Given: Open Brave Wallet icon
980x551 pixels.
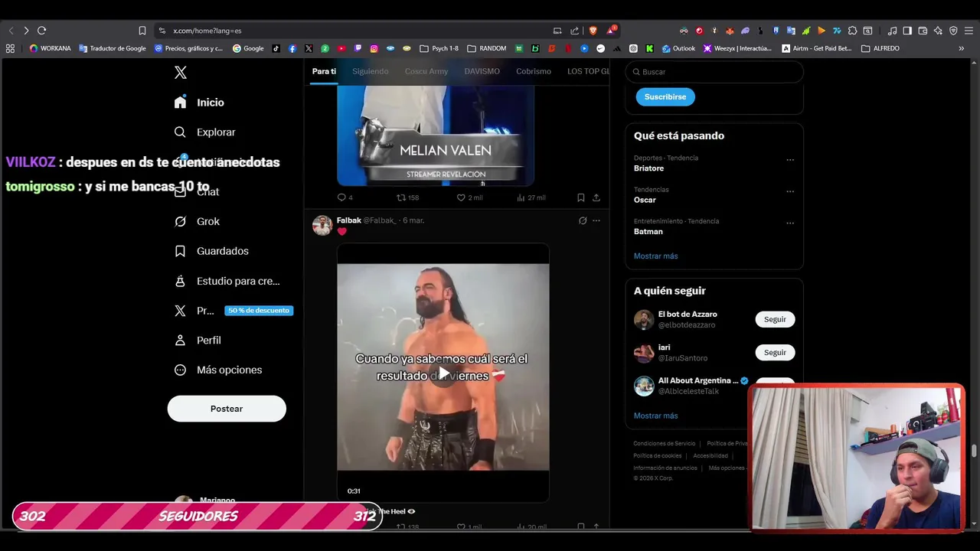Looking at the screenshot, I should (923, 31).
